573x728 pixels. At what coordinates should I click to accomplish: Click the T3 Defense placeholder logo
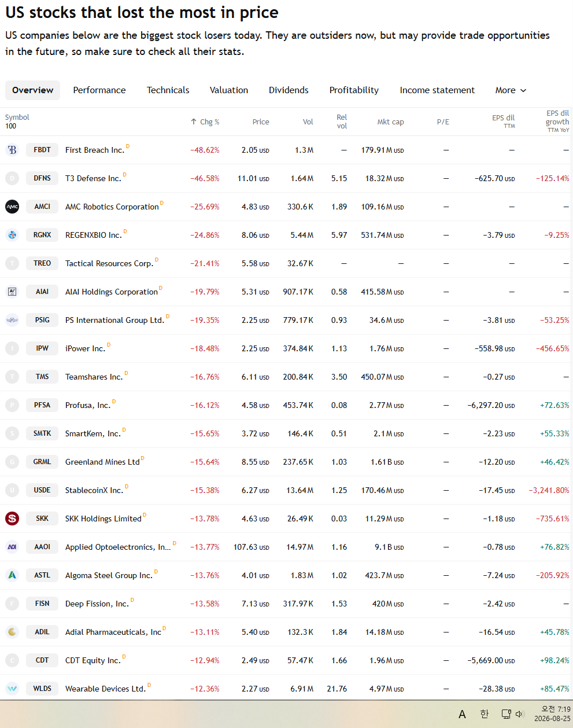point(12,178)
